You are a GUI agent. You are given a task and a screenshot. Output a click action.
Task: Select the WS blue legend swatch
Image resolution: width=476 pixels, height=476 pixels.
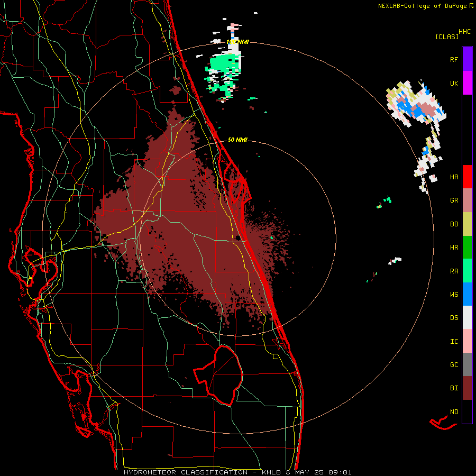(467, 294)
